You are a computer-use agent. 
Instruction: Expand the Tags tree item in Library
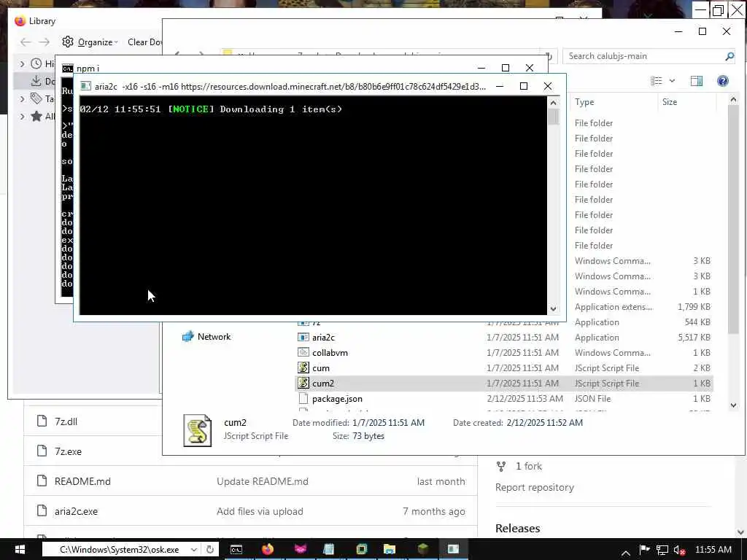pyautogui.click(x=22, y=98)
